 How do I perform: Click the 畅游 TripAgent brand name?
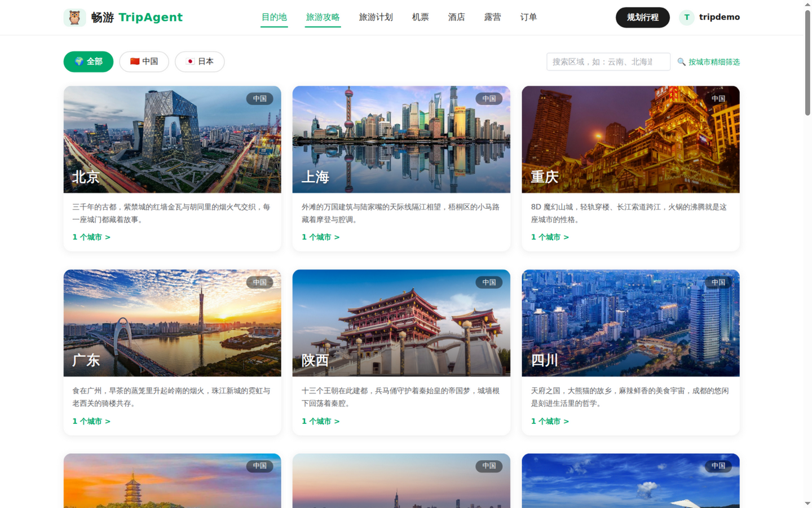pyautogui.click(x=136, y=17)
